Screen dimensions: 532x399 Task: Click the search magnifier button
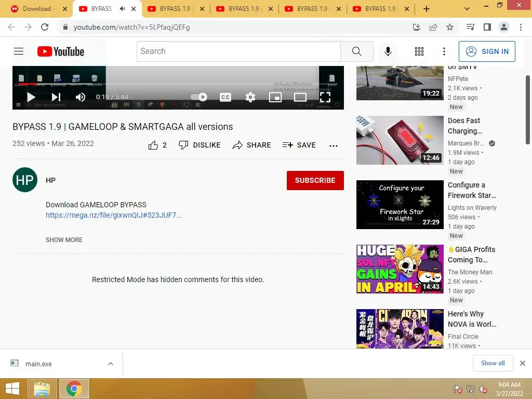point(356,51)
